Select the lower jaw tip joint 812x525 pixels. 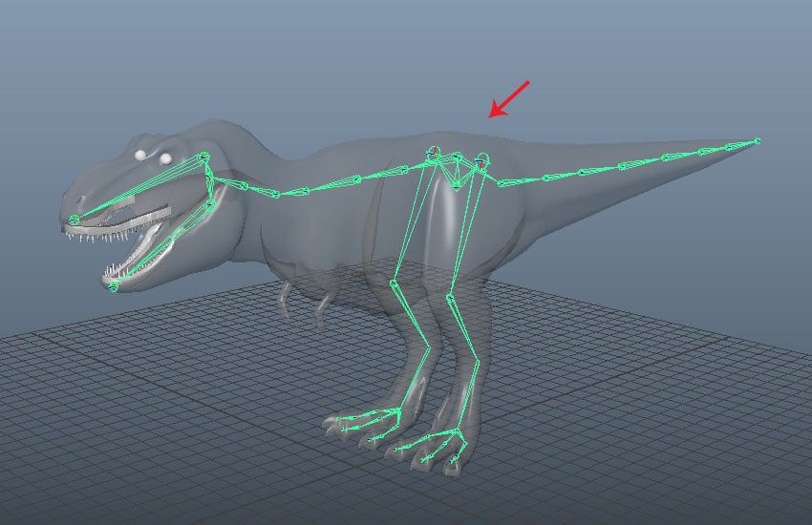click(x=114, y=285)
